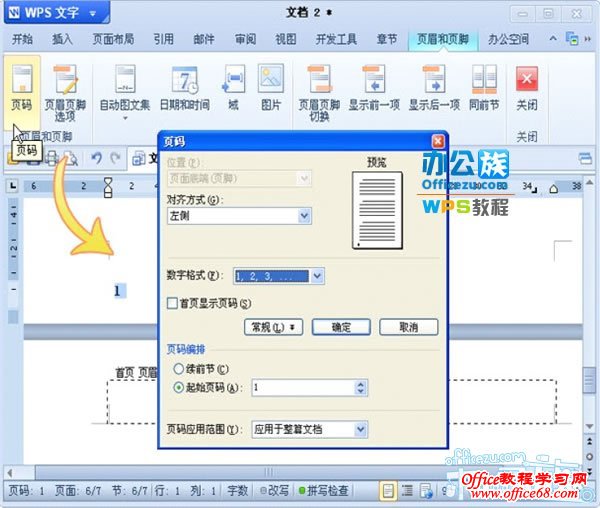Open the WPS 文字 application menu
The image size is (600, 508).
[x=57, y=13]
